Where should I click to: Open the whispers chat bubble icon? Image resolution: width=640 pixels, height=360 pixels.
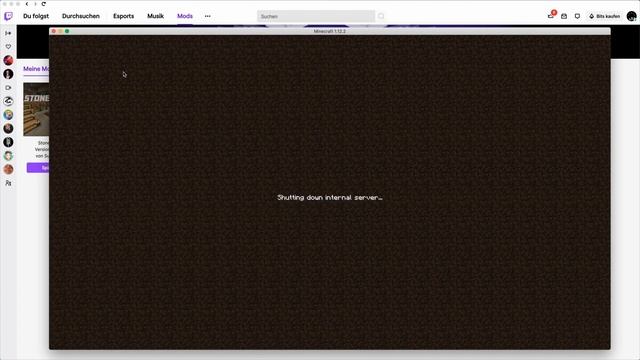pyautogui.click(x=577, y=16)
